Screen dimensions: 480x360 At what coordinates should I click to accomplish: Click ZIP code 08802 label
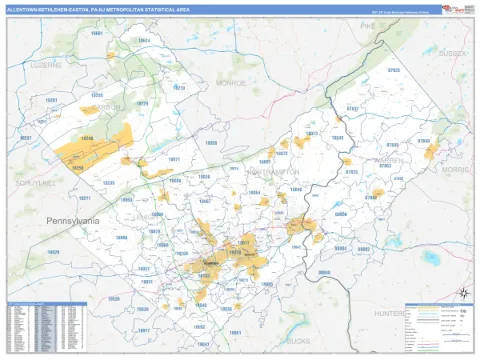364,249
